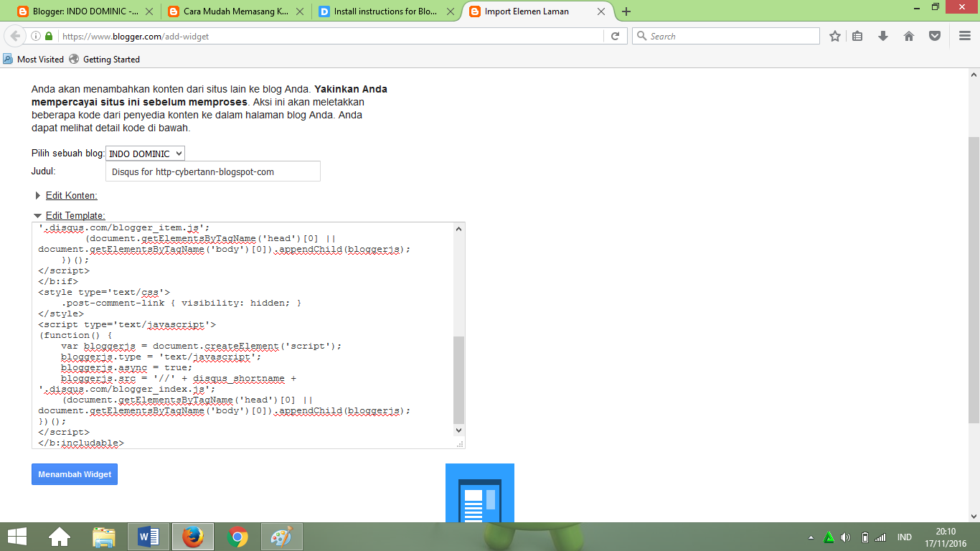Open a new browser tab

pos(626,11)
